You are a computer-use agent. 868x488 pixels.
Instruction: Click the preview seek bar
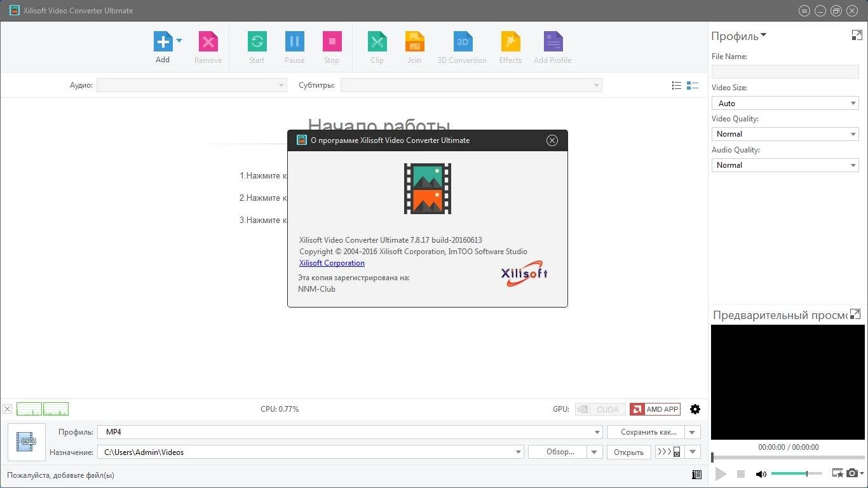(788, 457)
